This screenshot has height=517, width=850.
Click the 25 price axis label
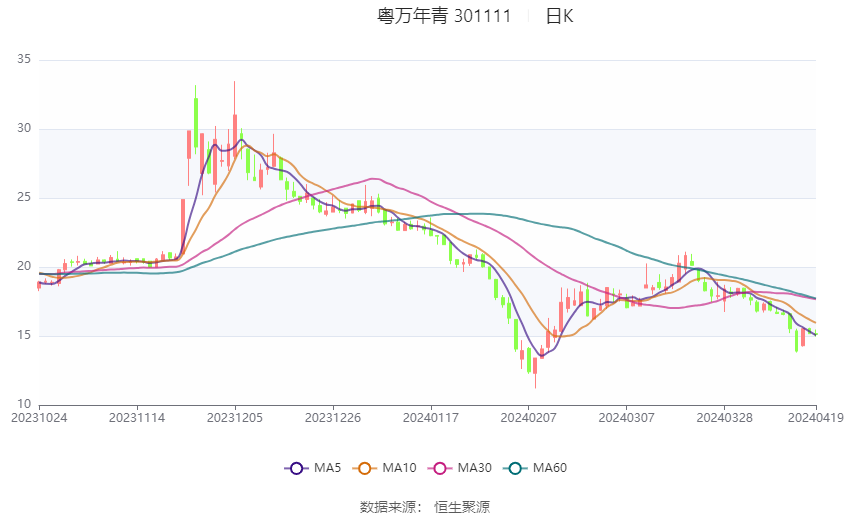click(x=24, y=197)
